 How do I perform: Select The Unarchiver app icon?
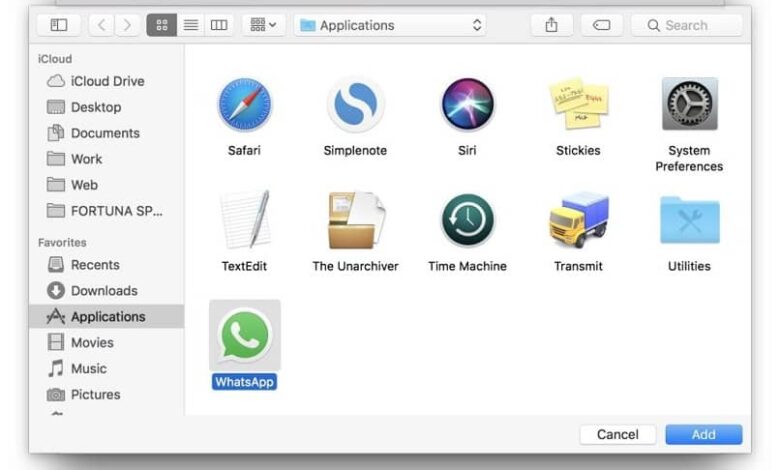356,220
